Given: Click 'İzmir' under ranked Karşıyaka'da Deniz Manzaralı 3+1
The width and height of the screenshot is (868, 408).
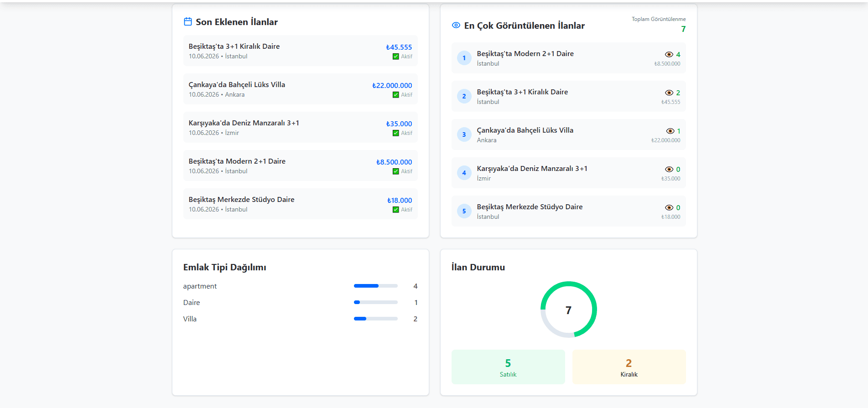Looking at the screenshot, I should pos(484,178).
